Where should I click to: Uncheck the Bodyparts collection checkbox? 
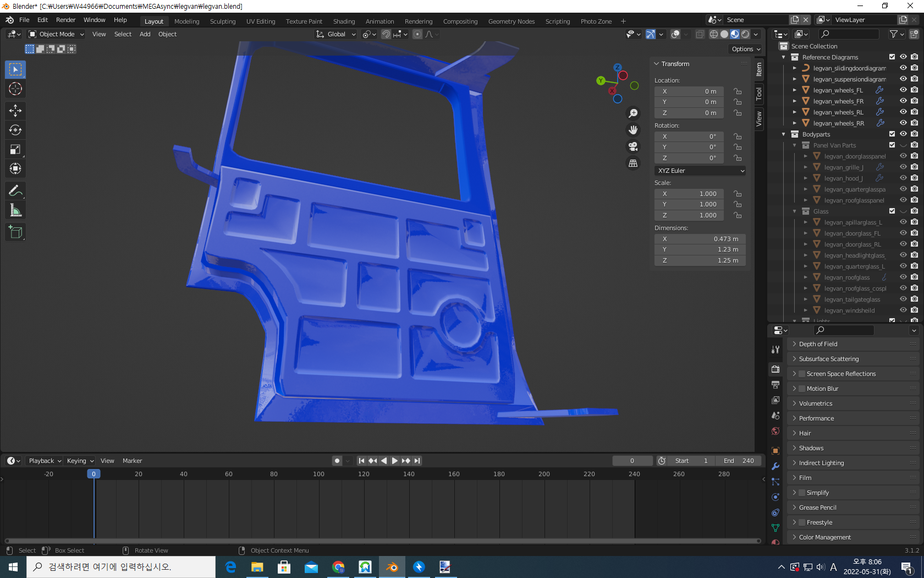892,134
